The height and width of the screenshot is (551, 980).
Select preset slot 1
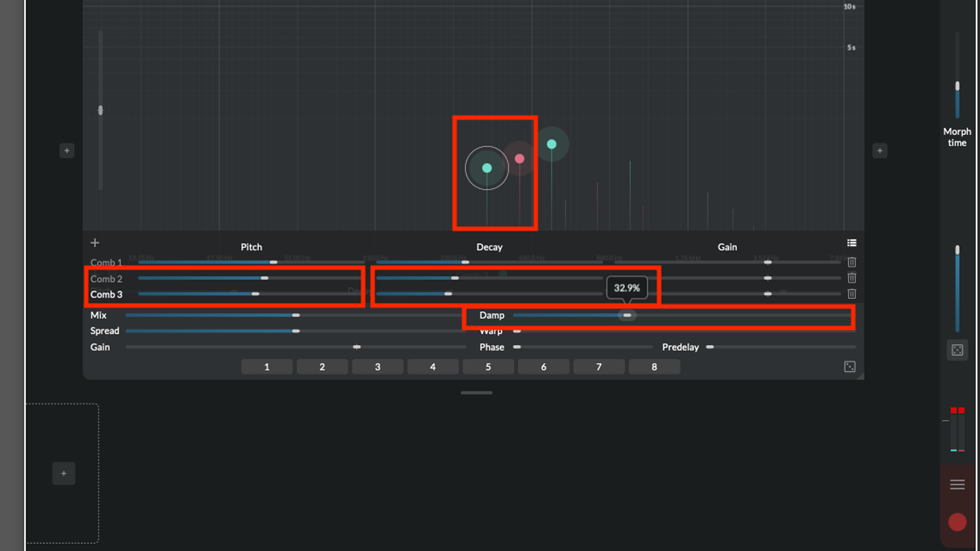(x=267, y=367)
